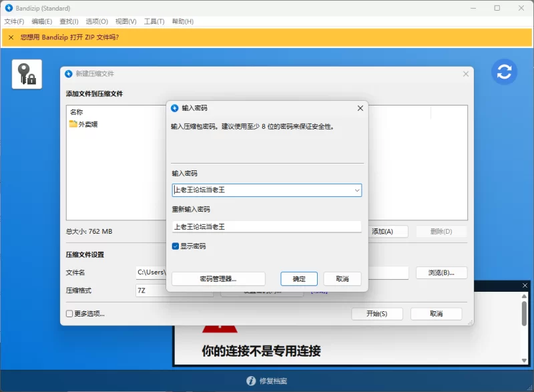Uncheck the 显示密码 checkbox
This screenshot has height=392, width=534.
click(x=176, y=246)
